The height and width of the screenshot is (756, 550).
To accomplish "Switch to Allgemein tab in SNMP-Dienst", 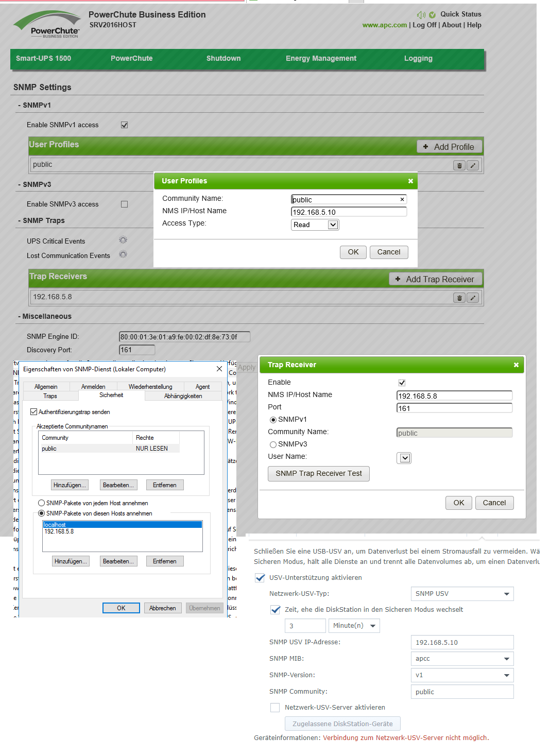I will coord(46,387).
